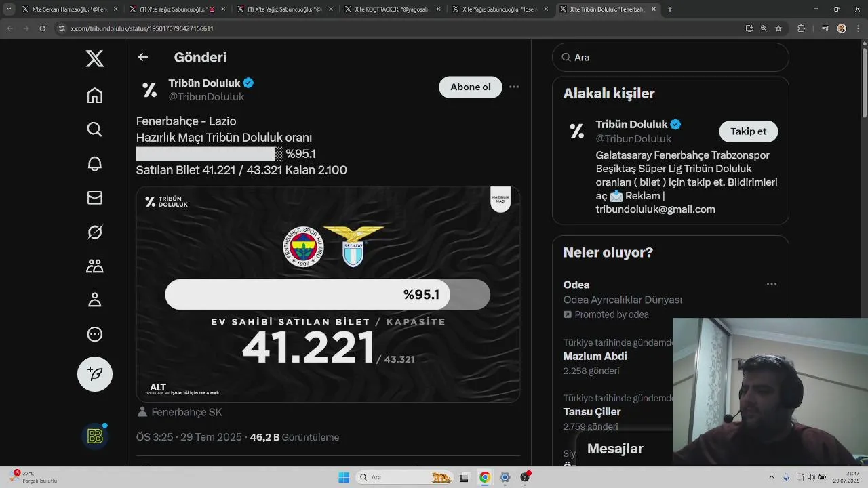Click the Chrome address bar URL
The height and width of the screenshot is (488, 868).
[x=142, y=28]
